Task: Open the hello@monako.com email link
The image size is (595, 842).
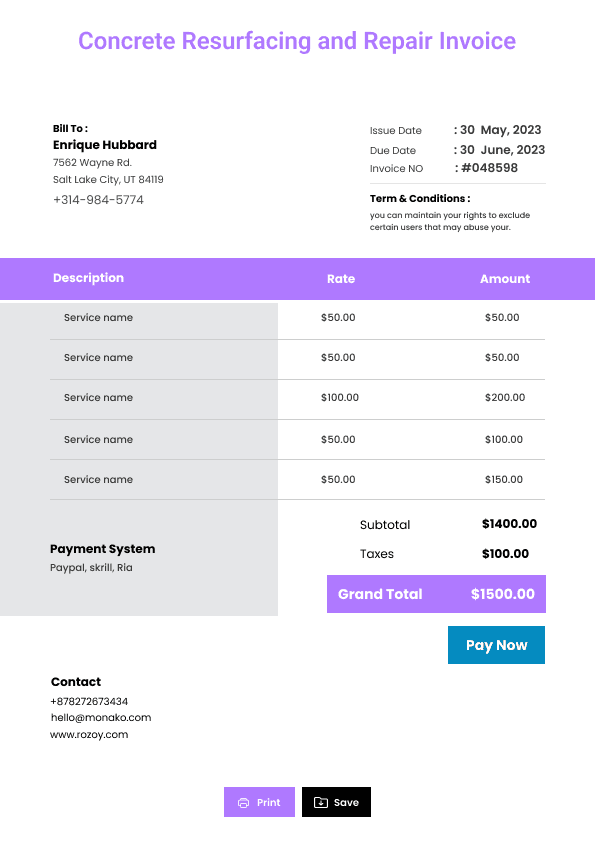Action: 101,717
